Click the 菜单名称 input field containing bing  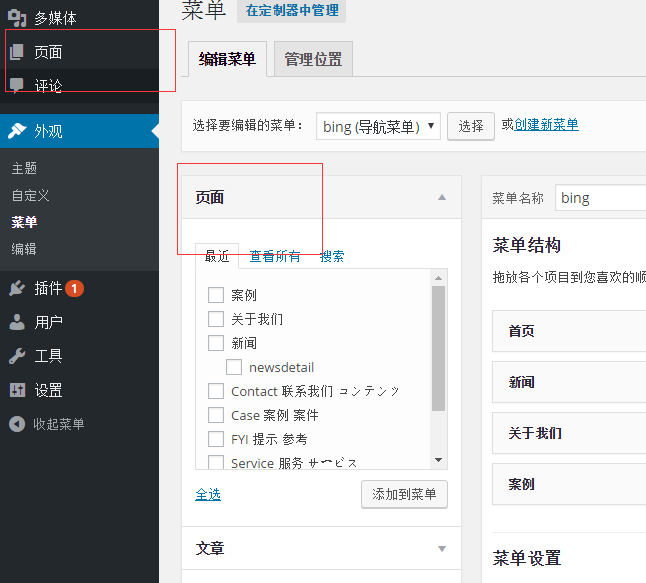pos(601,198)
